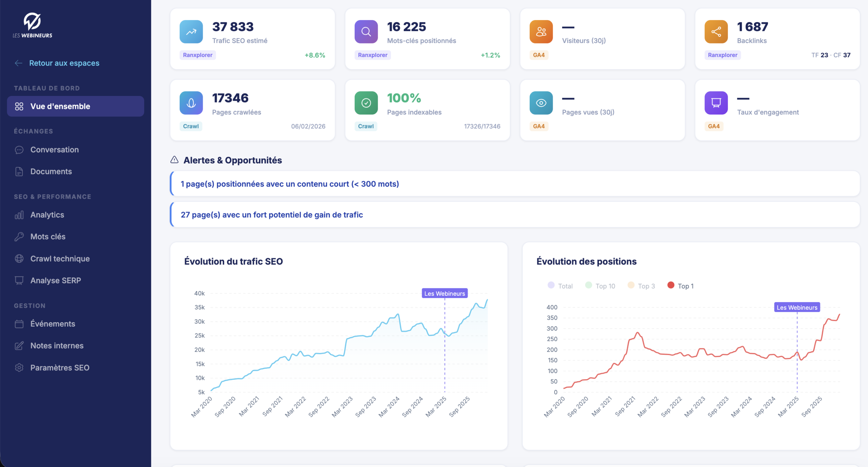Toggle Top 3 series in positions legend
This screenshot has width=868, height=467.
pyautogui.click(x=641, y=286)
